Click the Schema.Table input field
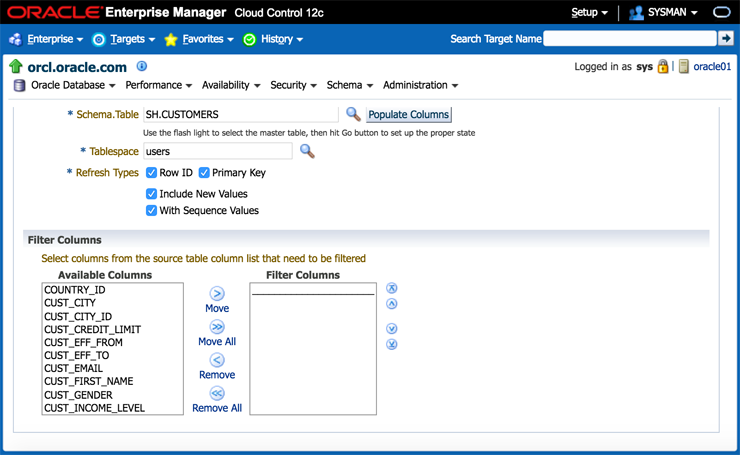Image resolution: width=740 pixels, height=455 pixels. click(241, 114)
